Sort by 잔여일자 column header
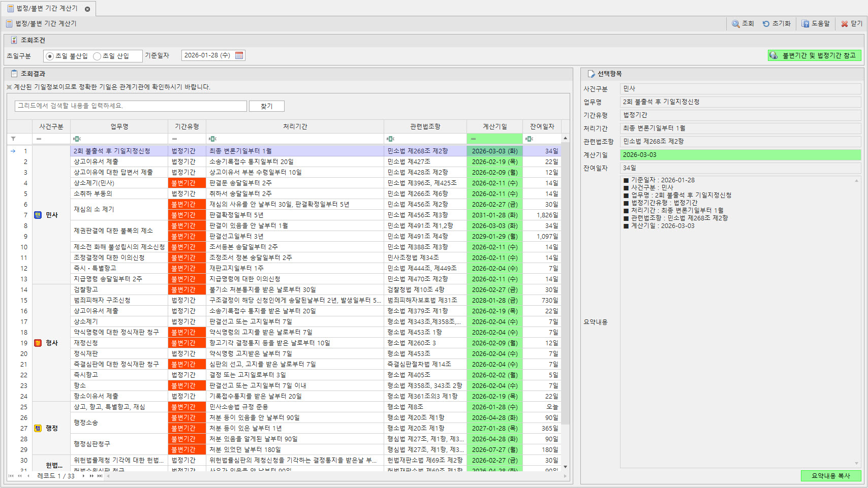 542,126
